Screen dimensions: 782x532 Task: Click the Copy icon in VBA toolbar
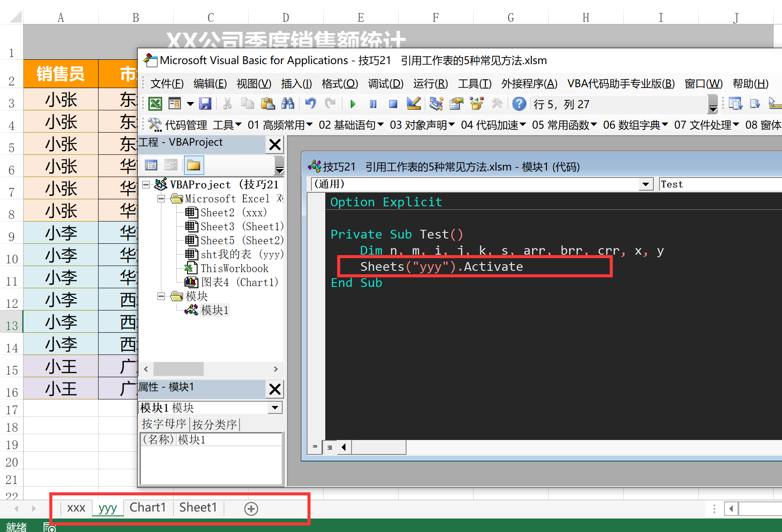(247, 104)
